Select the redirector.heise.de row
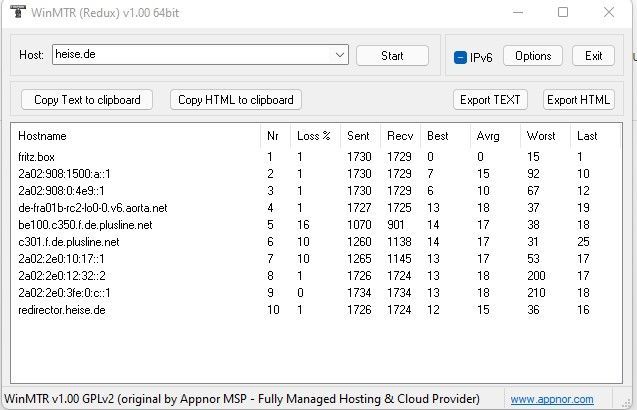 [316, 310]
